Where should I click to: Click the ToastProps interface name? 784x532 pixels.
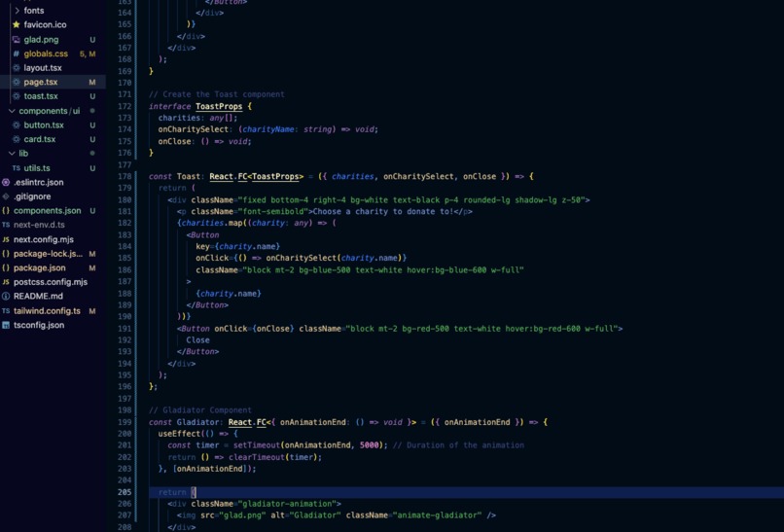tap(219, 106)
